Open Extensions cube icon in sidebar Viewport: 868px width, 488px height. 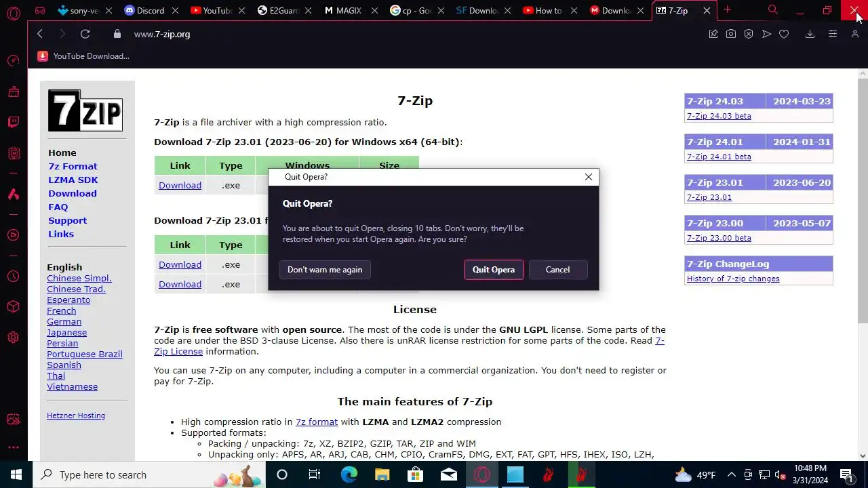tap(14, 306)
